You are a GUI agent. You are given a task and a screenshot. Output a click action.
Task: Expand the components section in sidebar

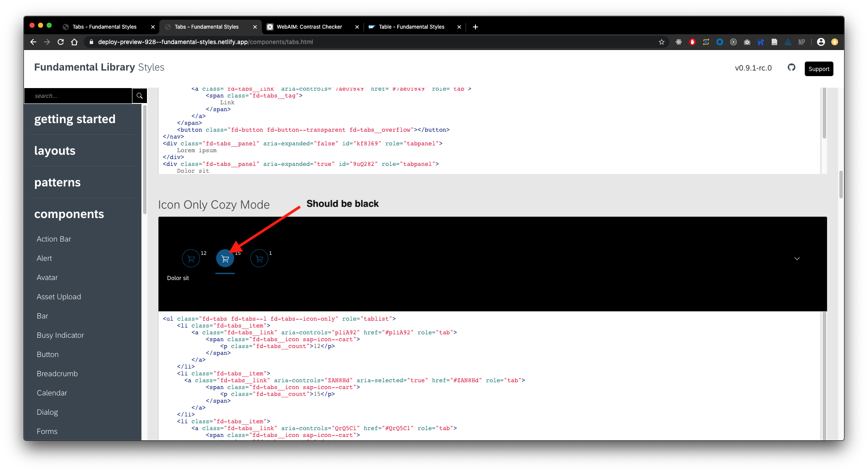(69, 214)
